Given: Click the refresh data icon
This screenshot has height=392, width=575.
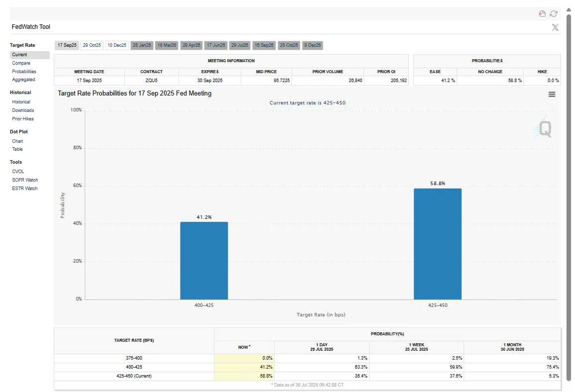Looking at the screenshot, I should tap(554, 14).
